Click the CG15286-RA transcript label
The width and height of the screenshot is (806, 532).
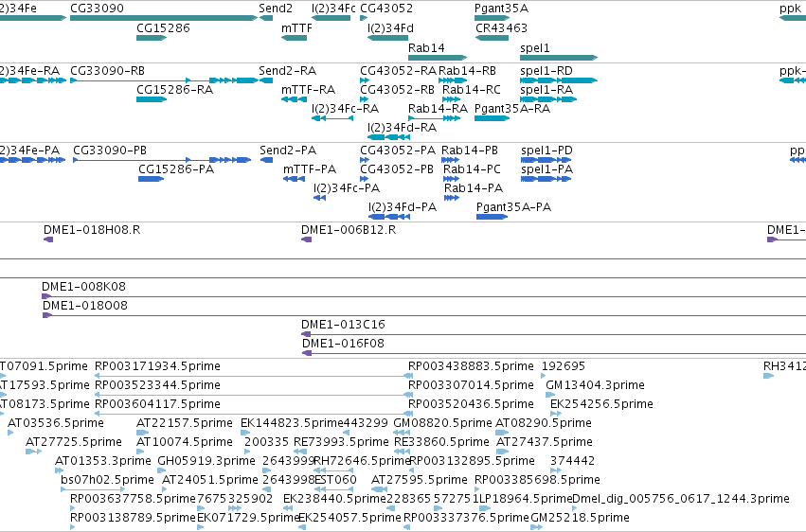tap(175, 90)
